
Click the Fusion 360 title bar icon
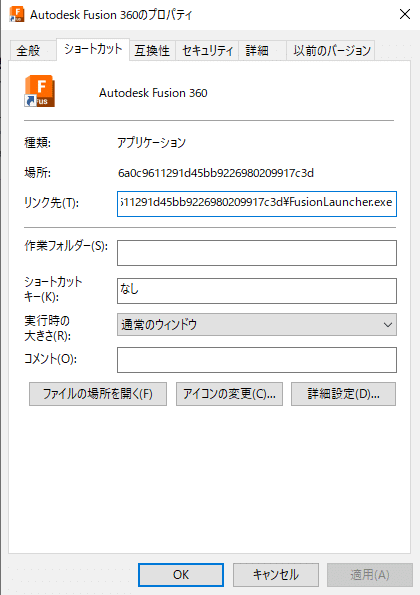17,14
